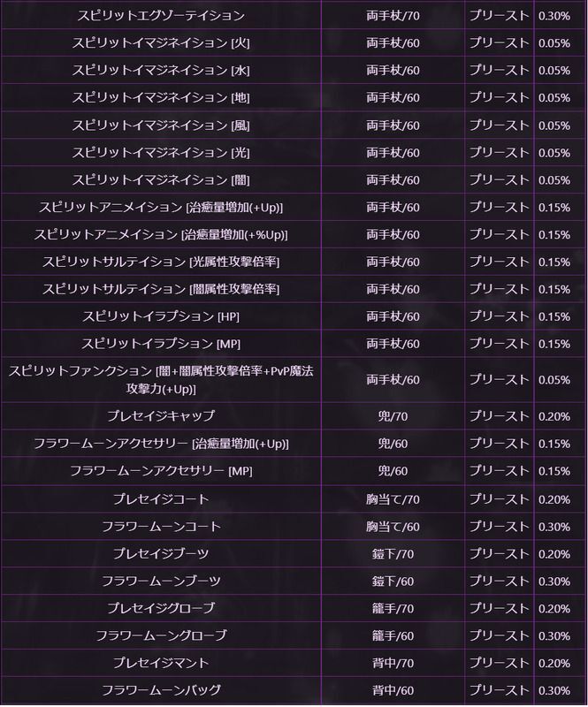Click the プレセイジグローブ item name

[x=160, y=608]
